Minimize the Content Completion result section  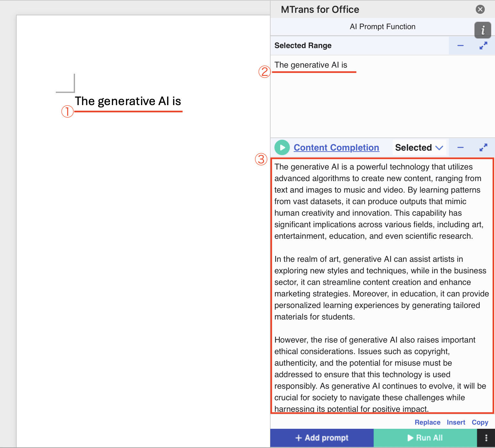tap(460, 147)
